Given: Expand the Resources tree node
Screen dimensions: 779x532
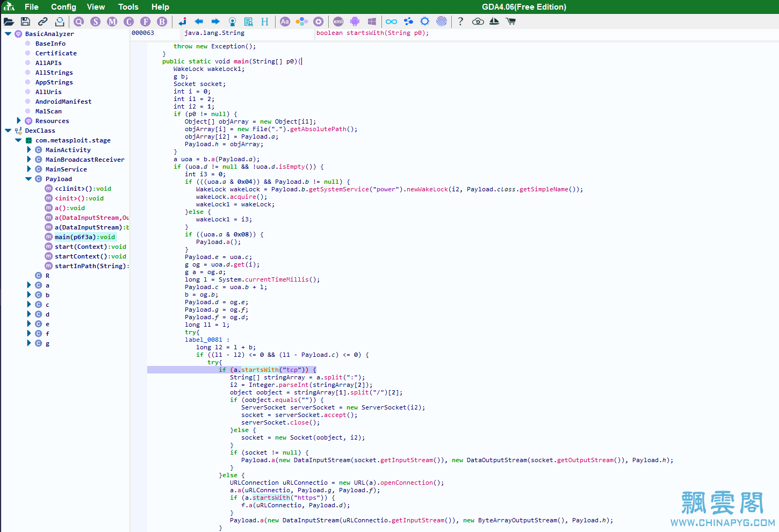Looking at the screenshot, I should [x=19, y=121].
